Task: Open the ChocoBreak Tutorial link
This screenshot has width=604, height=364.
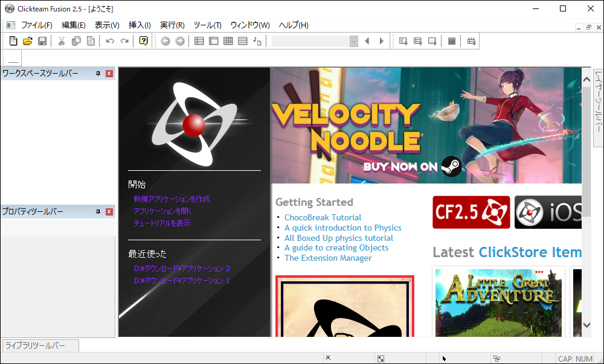Action: click(x=323, y=217)
